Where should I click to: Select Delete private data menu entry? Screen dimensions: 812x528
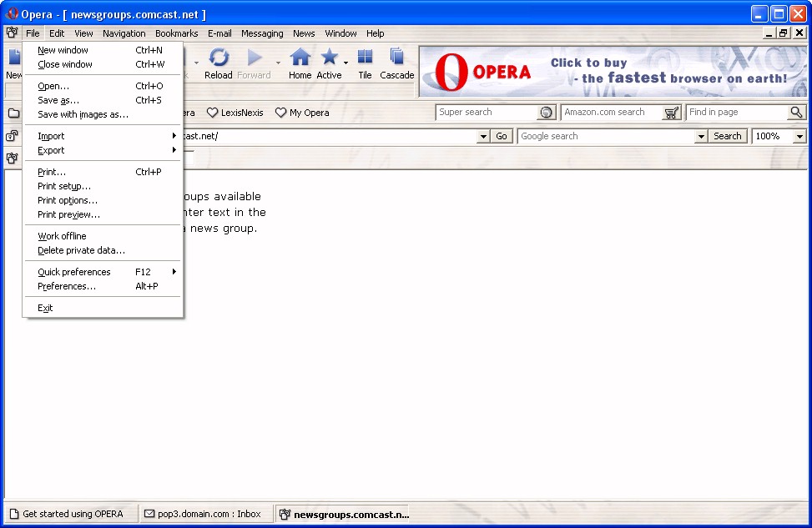click(81, 250)
